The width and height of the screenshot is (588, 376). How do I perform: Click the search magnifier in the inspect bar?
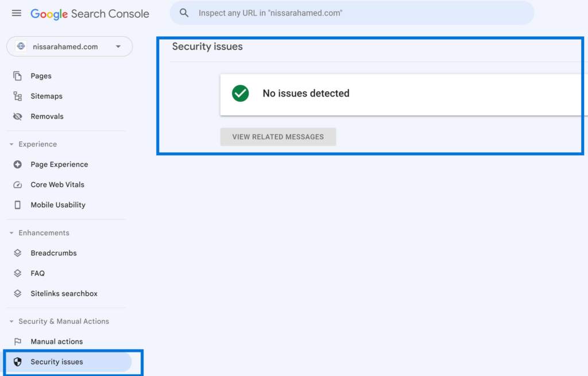coord(184,12)
